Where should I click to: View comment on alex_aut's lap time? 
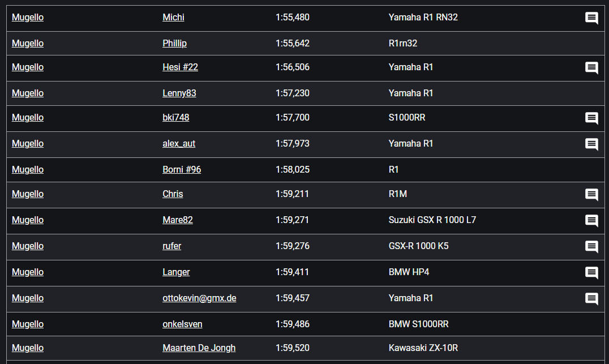click(591, 144)
